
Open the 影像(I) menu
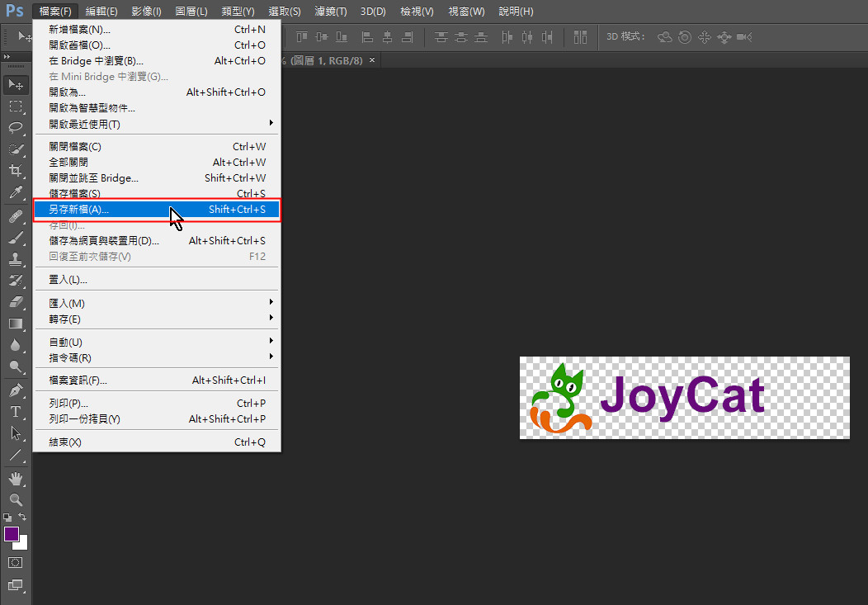tap(147, 11)
